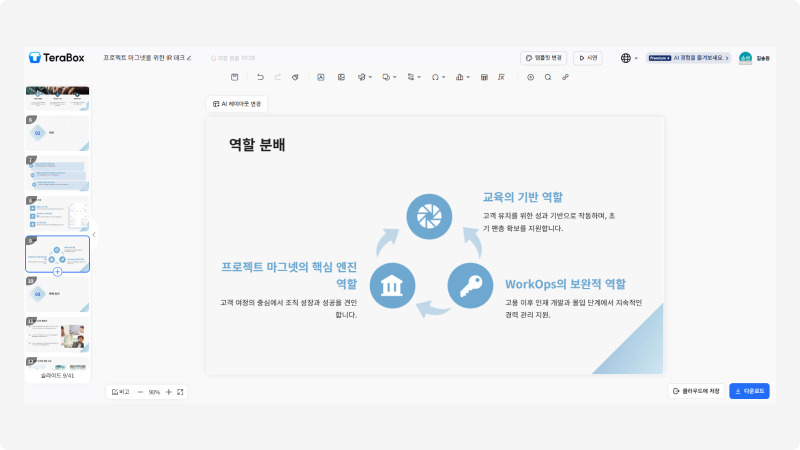This screenshot has width=800, height=450.
Task: Click the WorkOps의 보완적 역할 heading
Action: [565, 284]
